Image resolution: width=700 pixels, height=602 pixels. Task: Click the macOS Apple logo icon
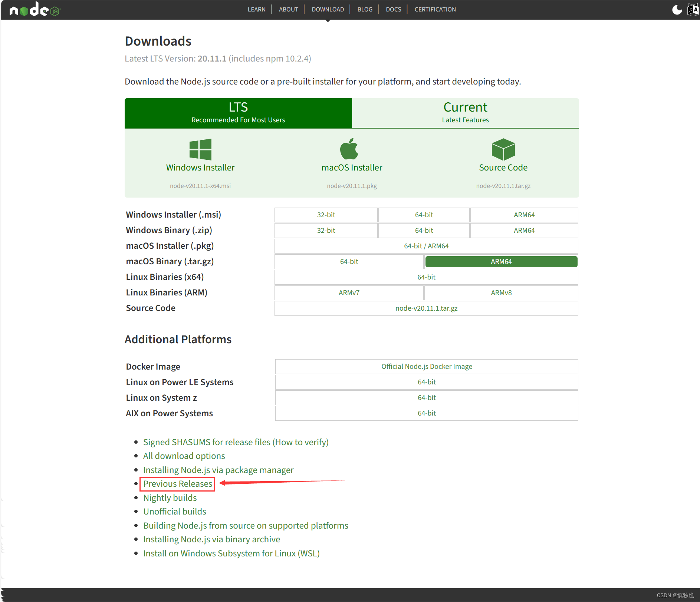tap(349, 149)
